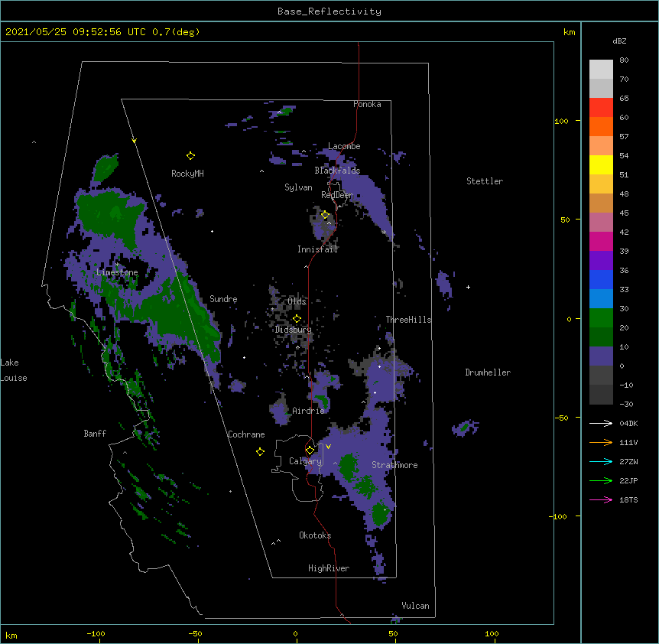Click the Blackfalds town label
This screenshot has width=659, height=644.
[x=337, y=171]
